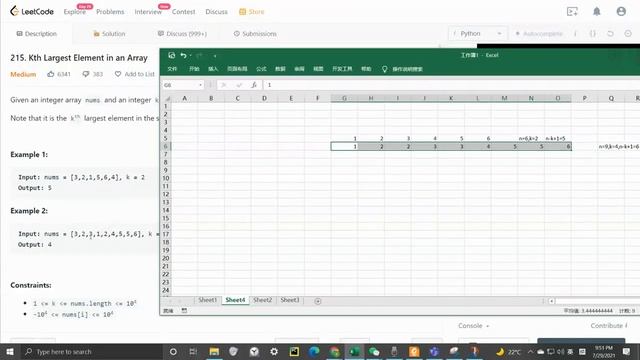
Task: Click Redo in Excel quick access toolbar
Action: coord(199,55)
